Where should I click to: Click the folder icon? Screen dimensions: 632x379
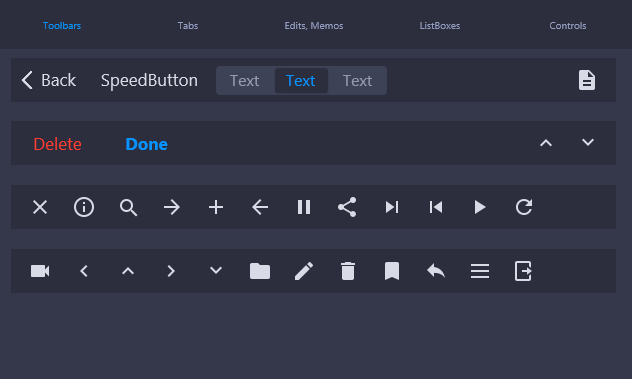(260, 271)
